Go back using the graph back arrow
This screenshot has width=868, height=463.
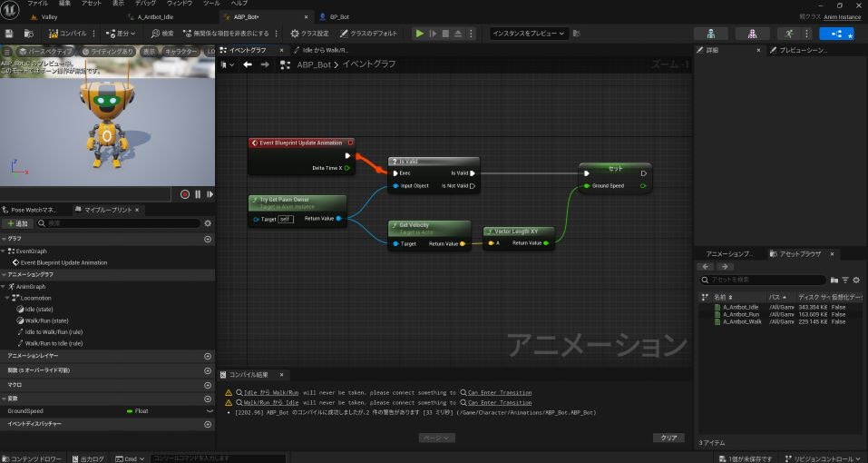248,64
